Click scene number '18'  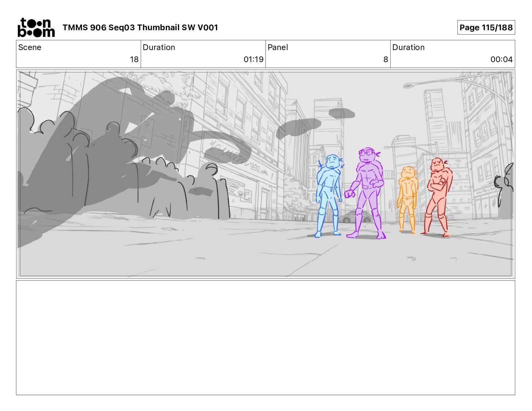[134, 59]
